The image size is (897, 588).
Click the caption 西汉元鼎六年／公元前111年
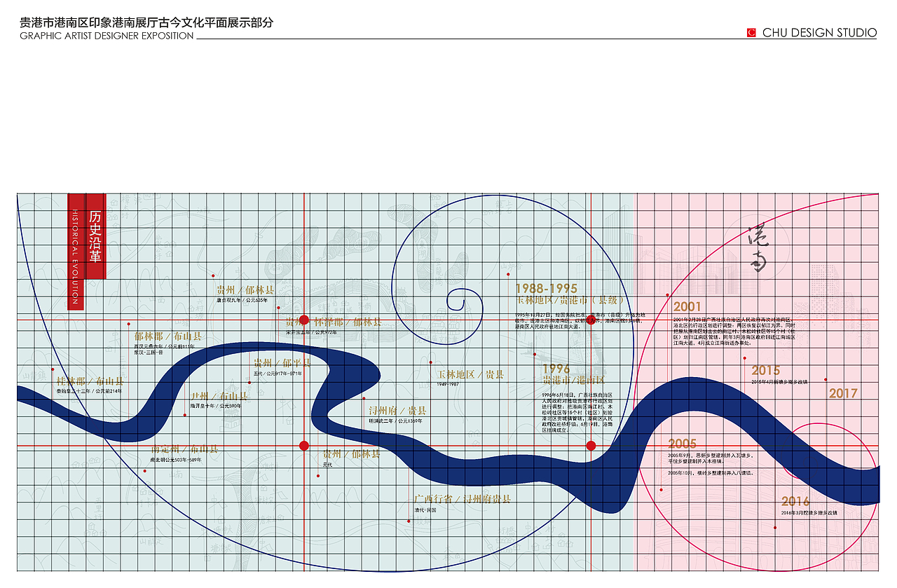(x=165, y=346)
